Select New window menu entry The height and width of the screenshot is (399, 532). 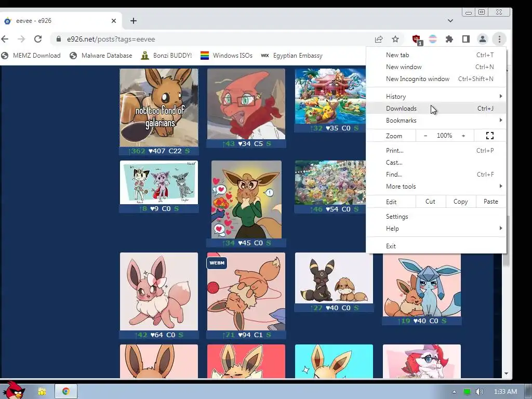(436, 67)
